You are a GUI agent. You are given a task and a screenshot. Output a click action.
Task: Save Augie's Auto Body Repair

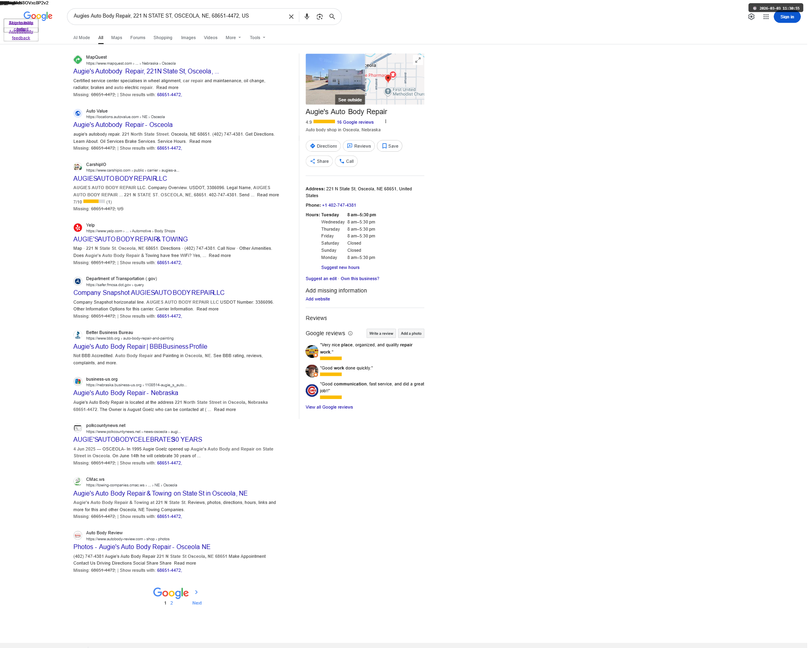click(390, 146)
